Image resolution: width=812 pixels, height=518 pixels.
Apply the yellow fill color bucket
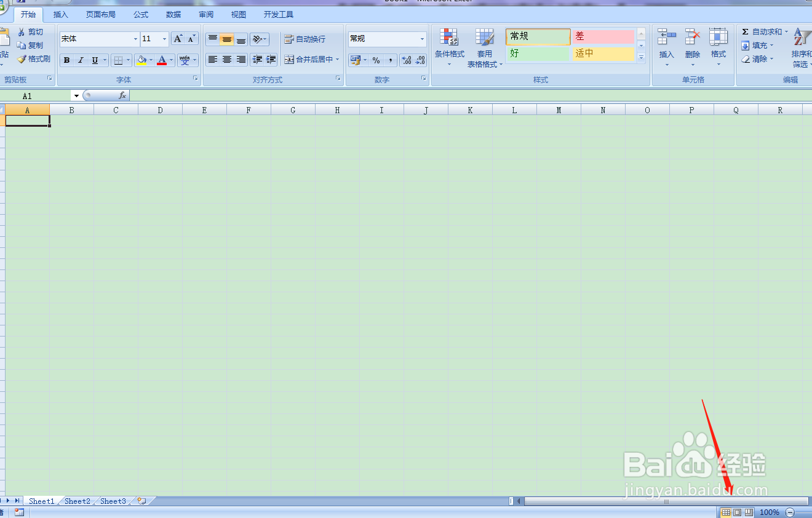141,60
